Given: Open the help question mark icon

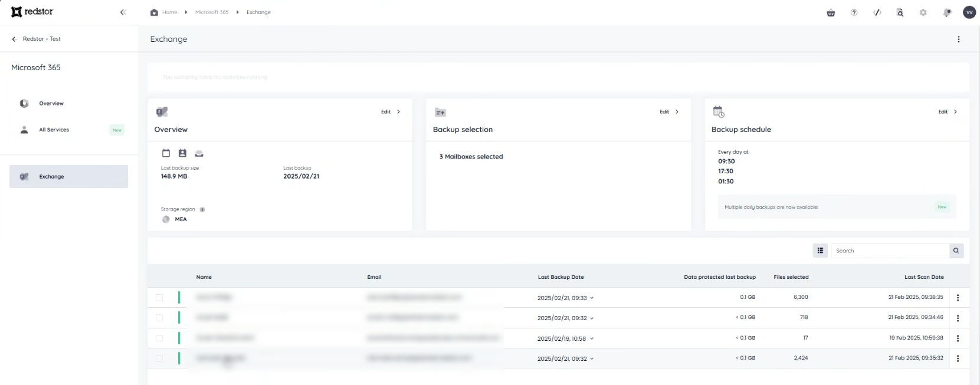Looking at the screenshot, I should coord(854,12).
